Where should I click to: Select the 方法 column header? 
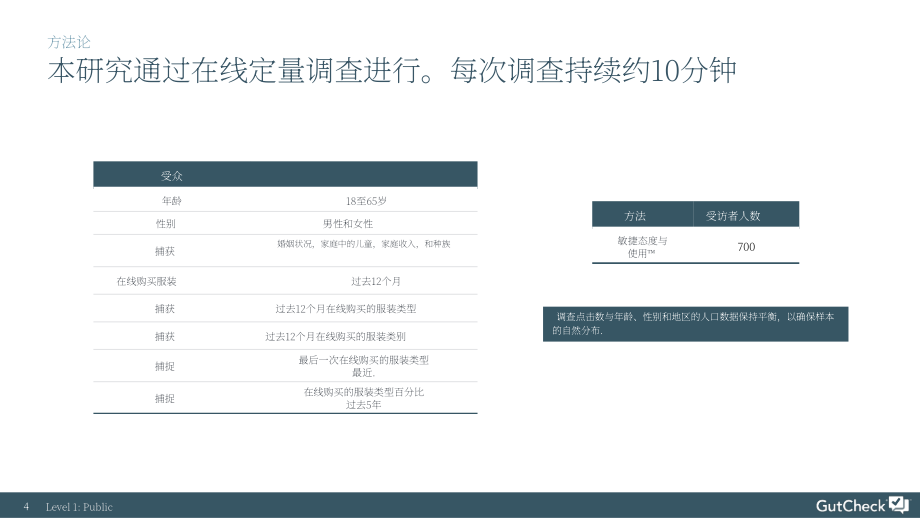[x=635, y=216]
